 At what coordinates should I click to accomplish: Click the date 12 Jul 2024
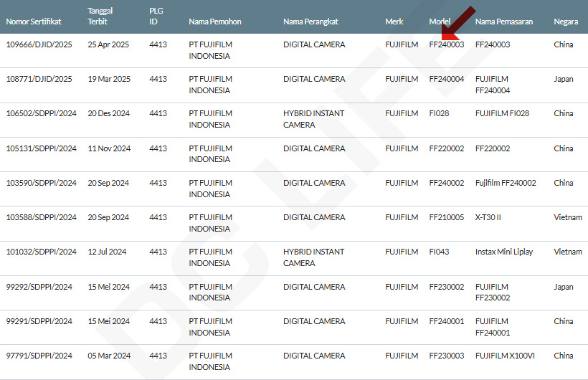click(107, 252)
